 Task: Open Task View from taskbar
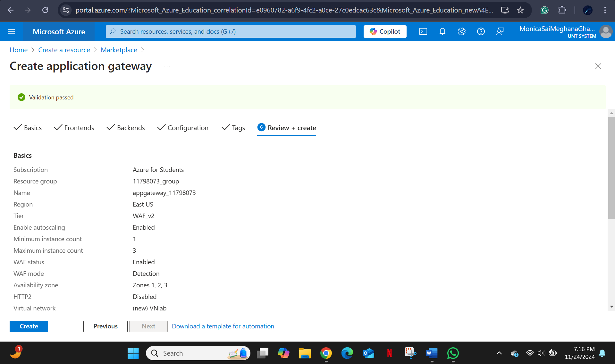(x=262, y=353)
